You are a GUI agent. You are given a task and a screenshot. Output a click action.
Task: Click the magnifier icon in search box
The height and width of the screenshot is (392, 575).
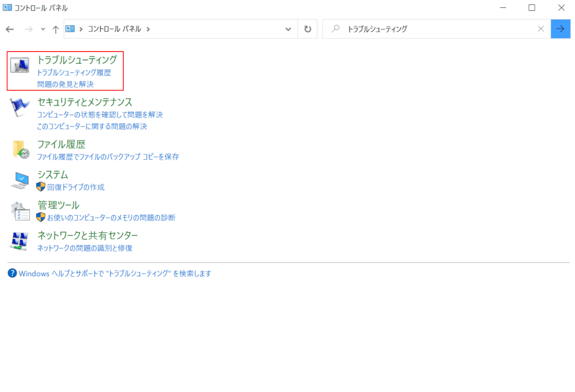tap(336, 28)
